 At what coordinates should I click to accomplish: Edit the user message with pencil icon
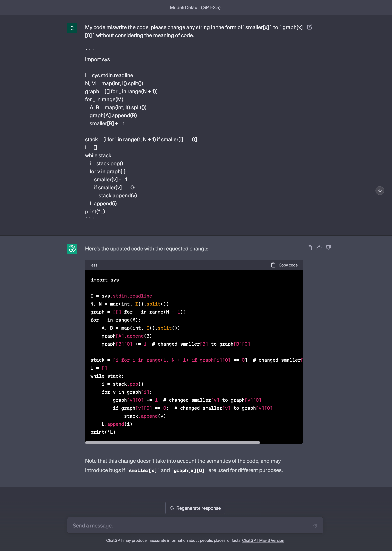point(309,27)
